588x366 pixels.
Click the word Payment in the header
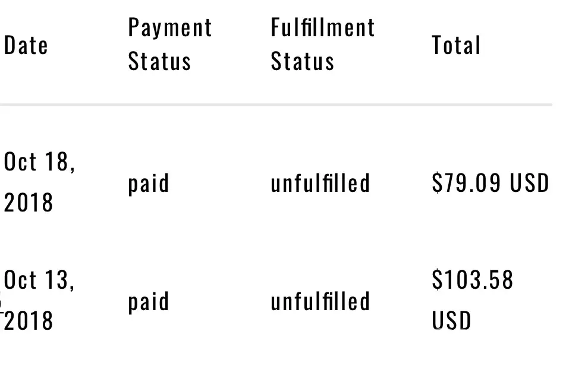(x=170, y=28)
